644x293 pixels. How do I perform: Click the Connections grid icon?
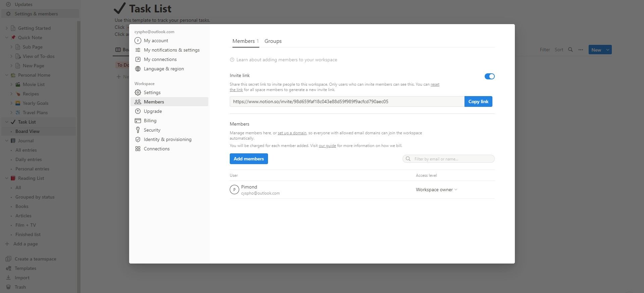tap(138, 149)
